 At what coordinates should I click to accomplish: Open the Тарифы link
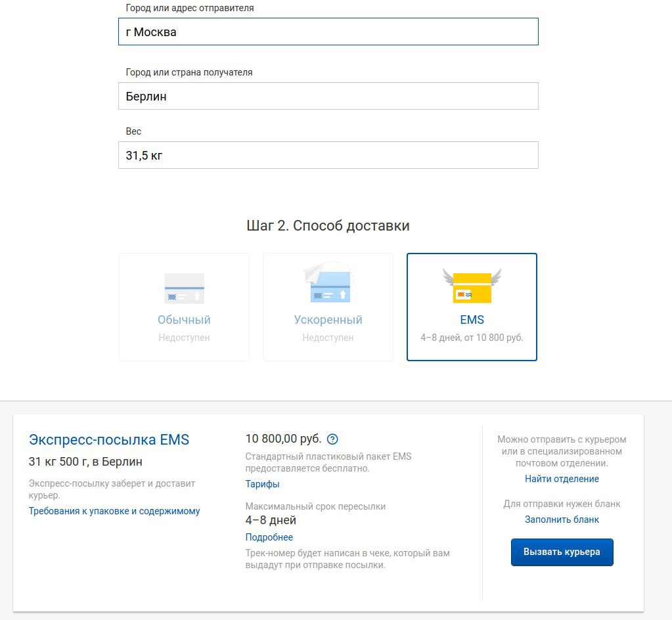262,484
